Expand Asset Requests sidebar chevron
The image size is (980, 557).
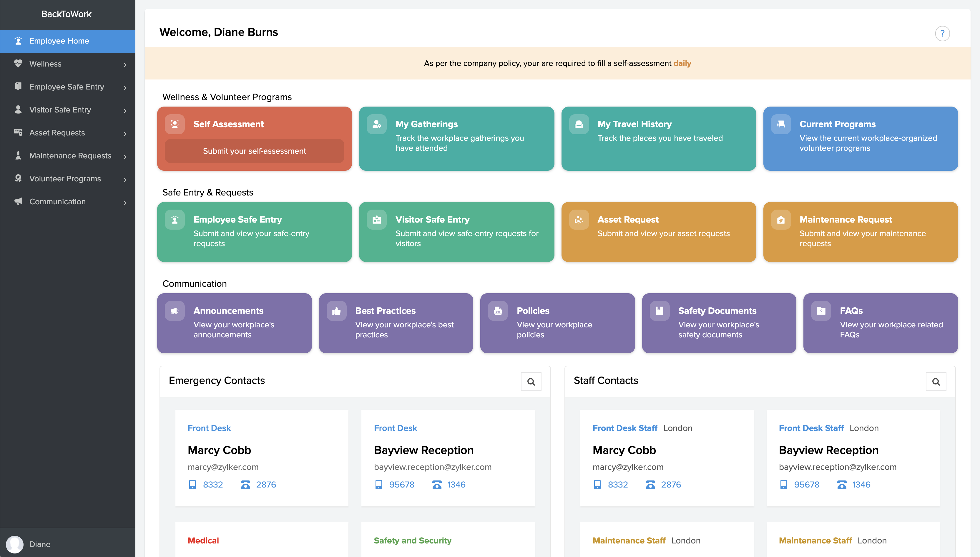point(125,134)
